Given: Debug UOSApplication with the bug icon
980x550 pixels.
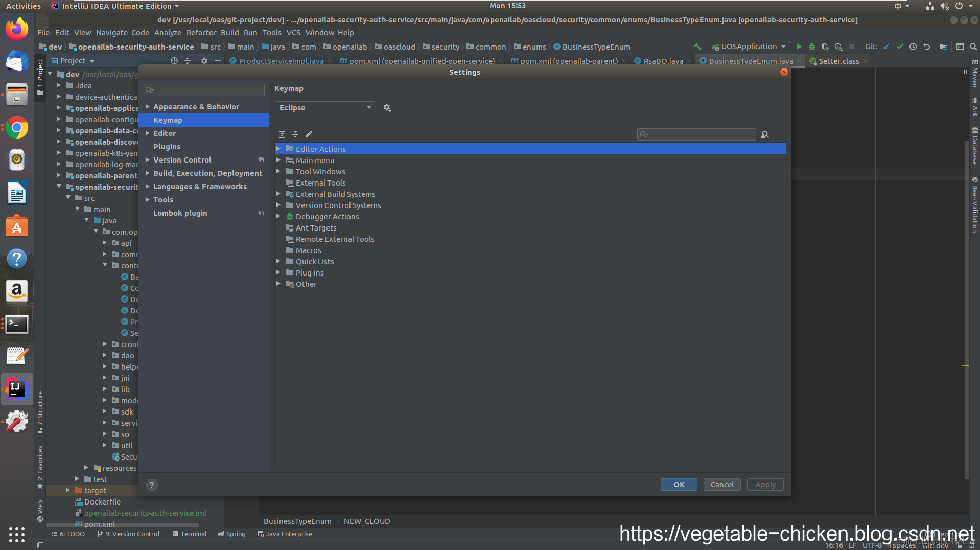Looking at the screenshot, I should (812, 47).
